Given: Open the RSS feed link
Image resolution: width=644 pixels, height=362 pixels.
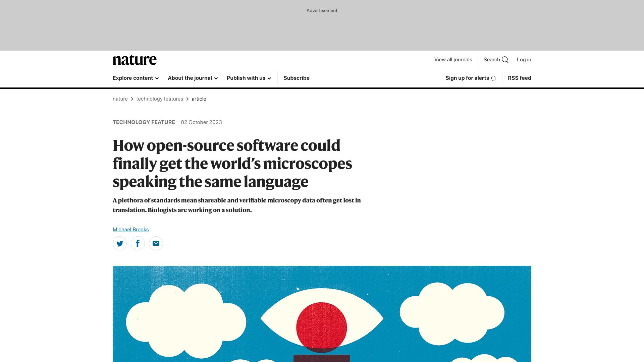Looking at the screenshot, I should pyautogui.click(x=520, y=78).
